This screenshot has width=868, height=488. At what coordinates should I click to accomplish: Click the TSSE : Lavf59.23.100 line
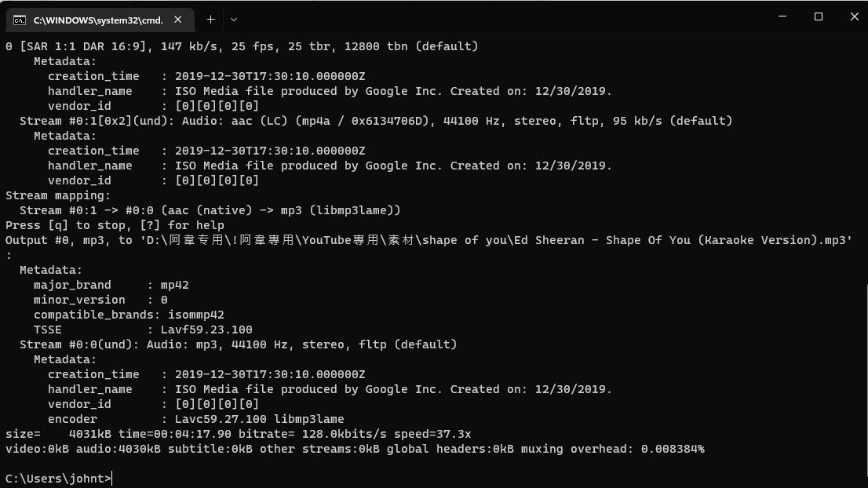click(x=143, y=330)
